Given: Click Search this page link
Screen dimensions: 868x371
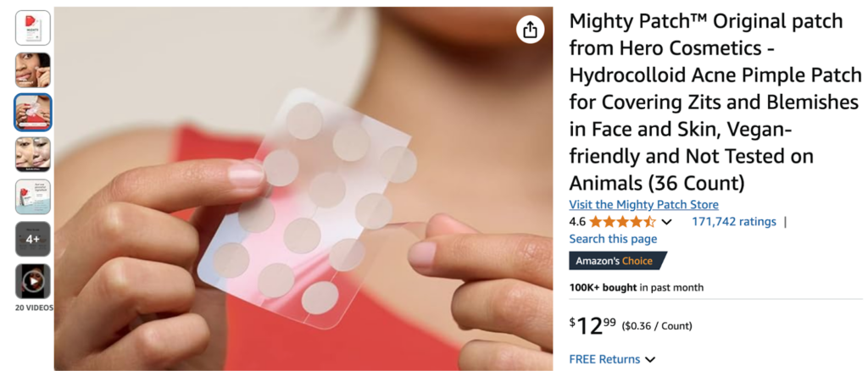Looking at the screenshot, I should [x=613, y=239].
